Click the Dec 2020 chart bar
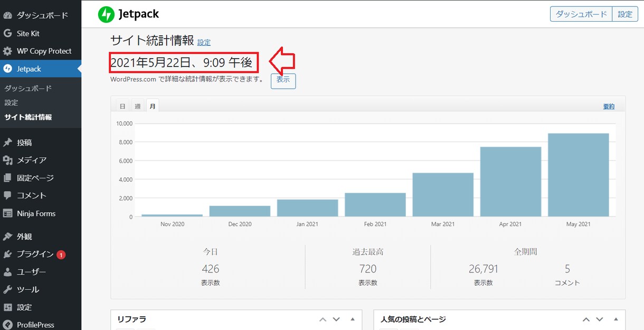This screenshot has height=330, width=644. pos(240,211)
